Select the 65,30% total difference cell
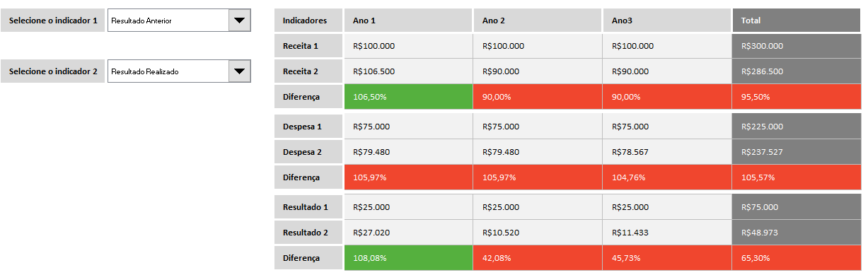868x275 pixels. pos(797,258)
